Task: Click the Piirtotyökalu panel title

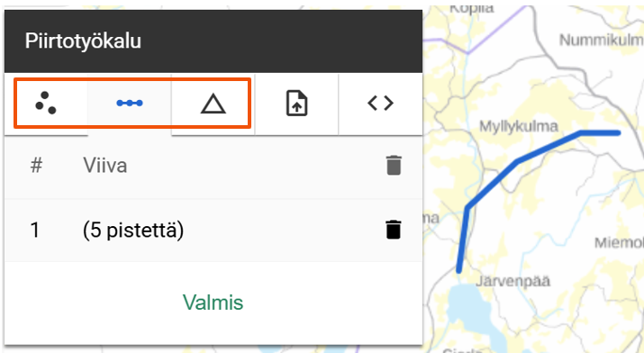Action: [x=83, y=41]
